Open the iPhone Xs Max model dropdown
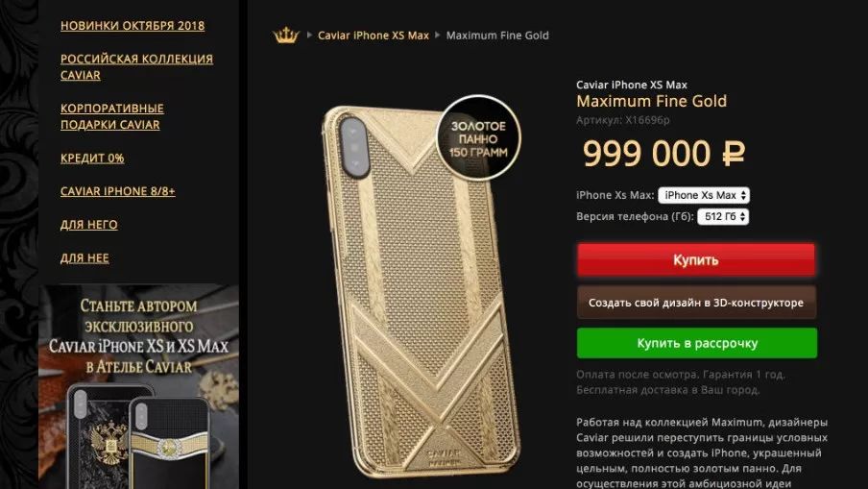The height and width of the screenshot is (489, 868). point(704,195)
